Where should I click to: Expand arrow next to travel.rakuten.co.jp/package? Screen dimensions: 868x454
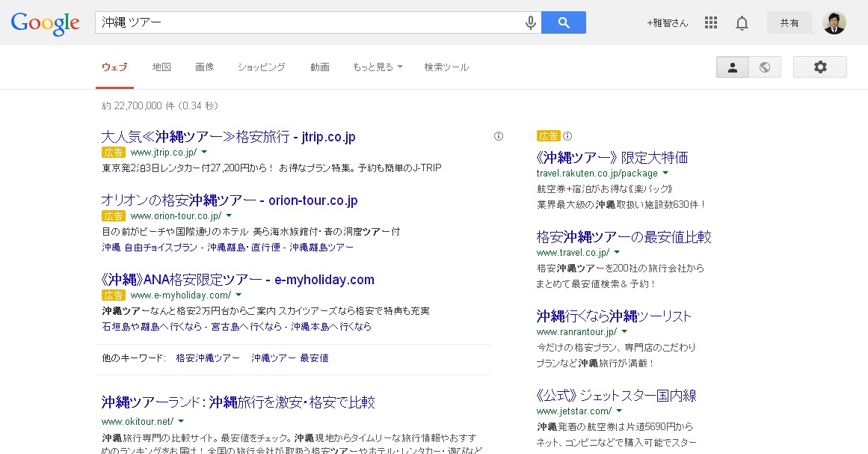665,174
